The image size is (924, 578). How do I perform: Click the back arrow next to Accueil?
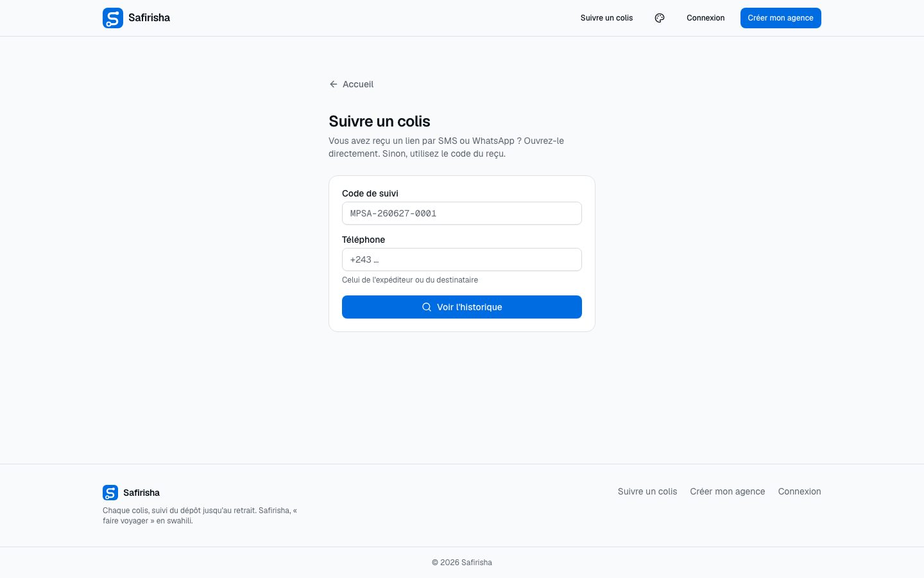click(333, 84)
